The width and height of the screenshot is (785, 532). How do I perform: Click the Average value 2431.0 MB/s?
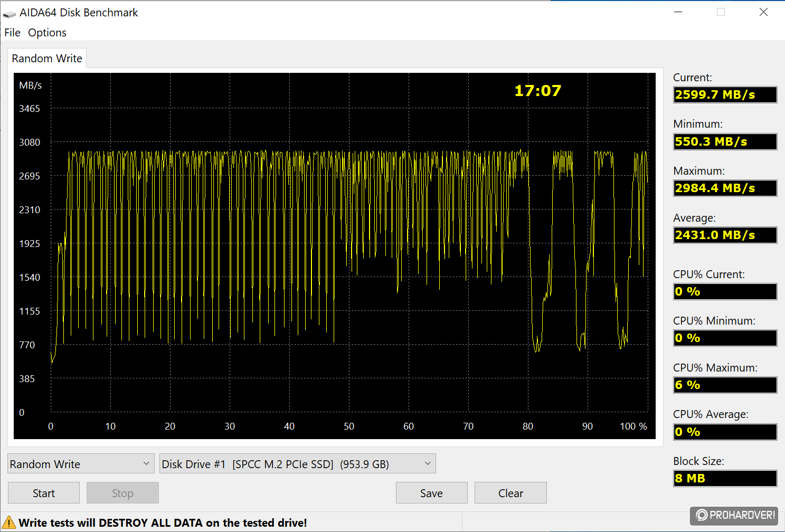[725, 235]
